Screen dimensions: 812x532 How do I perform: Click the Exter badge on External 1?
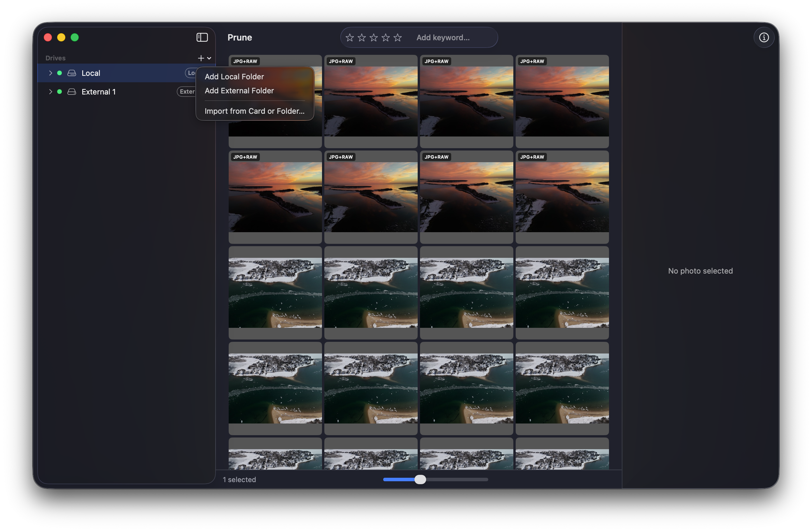(x=187, y=92)
